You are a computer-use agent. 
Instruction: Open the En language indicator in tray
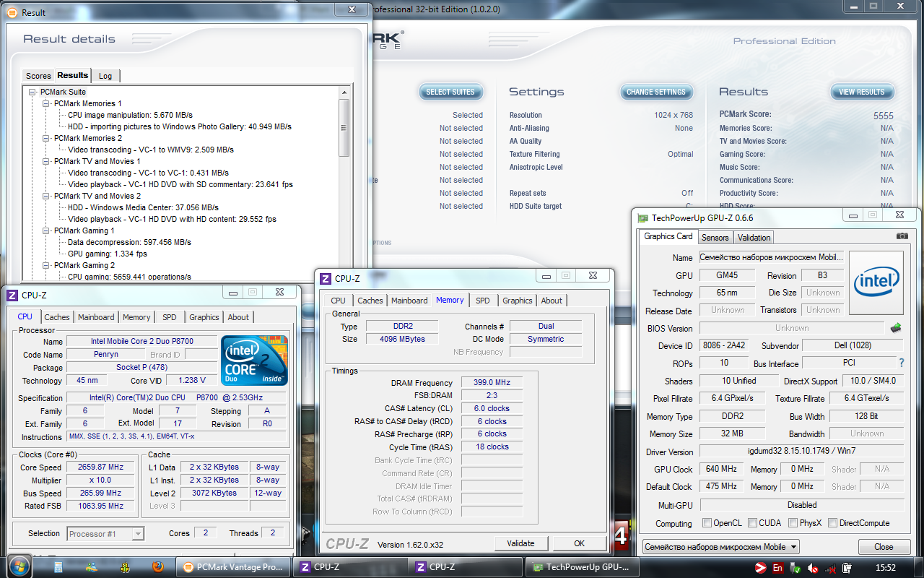(778, 568)
